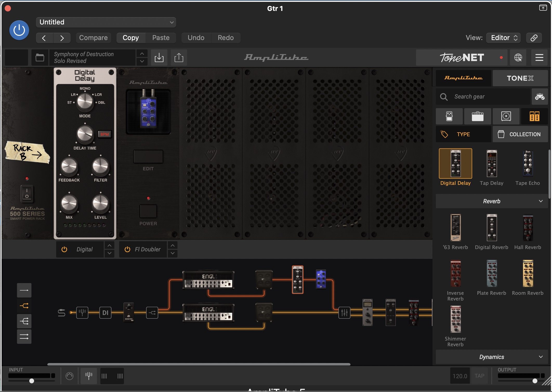Toggle the blue plugin power bypass button
The image size is (552, 392).
(x=19, y=30)
